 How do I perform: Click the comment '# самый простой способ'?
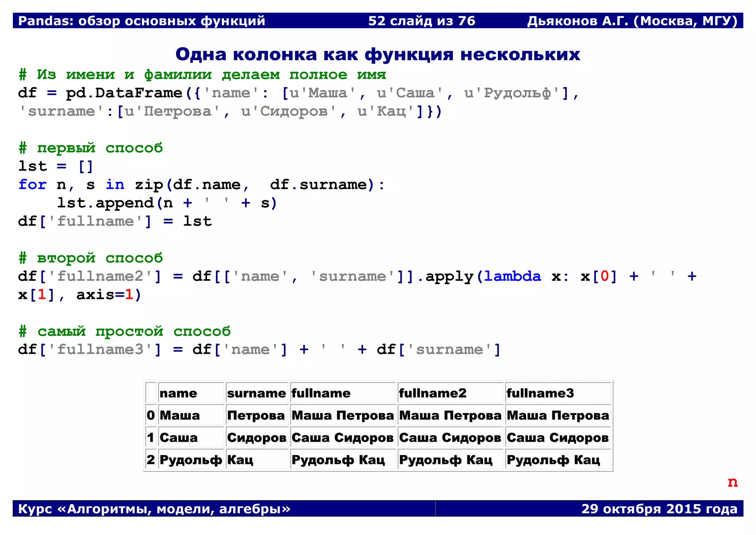click(x=124, y=331)
